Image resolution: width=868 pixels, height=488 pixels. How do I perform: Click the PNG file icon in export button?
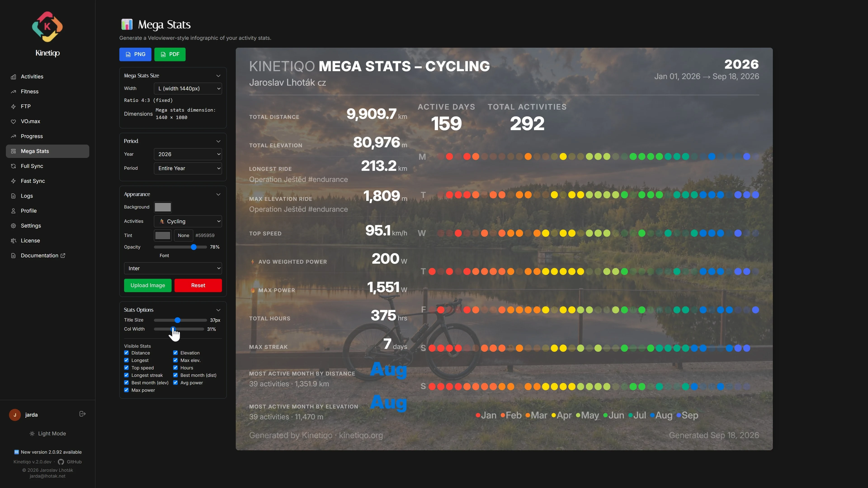[x=128, y=54]
